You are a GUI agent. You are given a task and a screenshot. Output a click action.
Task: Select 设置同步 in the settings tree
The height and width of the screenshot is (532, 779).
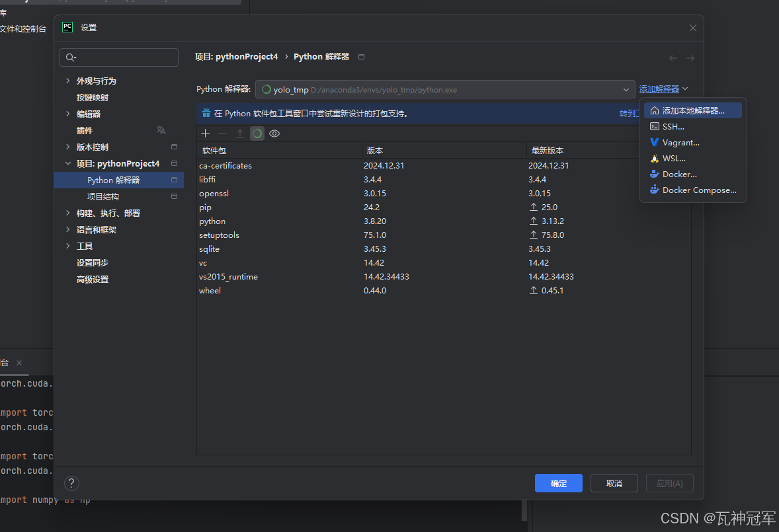[93, 262]
